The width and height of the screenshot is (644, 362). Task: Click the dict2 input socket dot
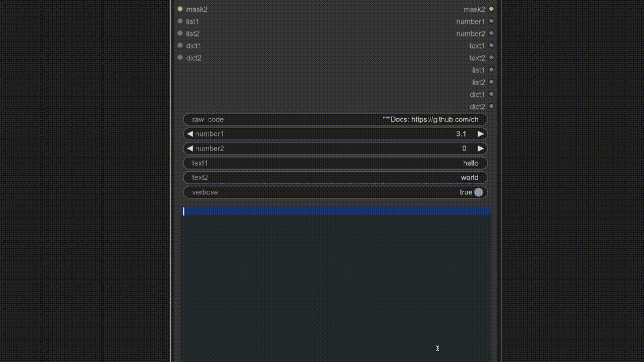click(x=180, y=58)
